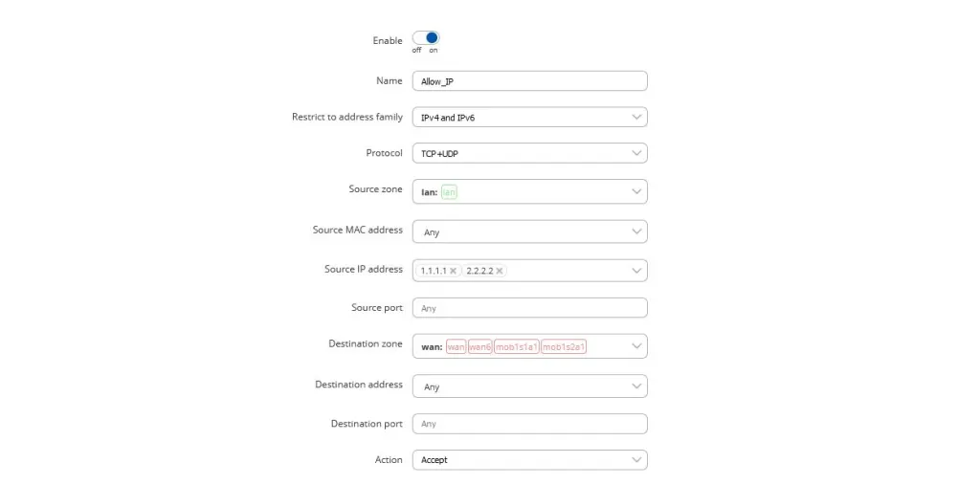980x485 pixels.
Task: Expand the Destination zone dropdown
Action: (x=529, y=345)
